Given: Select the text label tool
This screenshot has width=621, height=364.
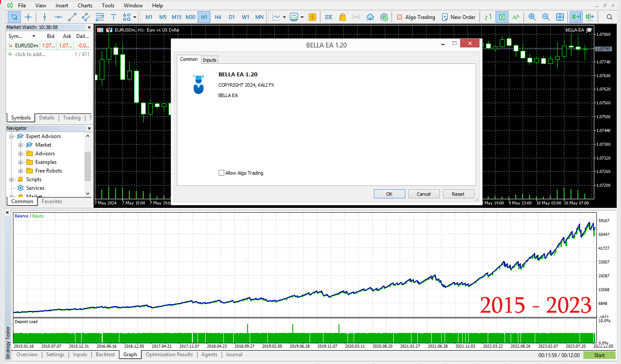Looking at the screenshot, I should 113,17.
